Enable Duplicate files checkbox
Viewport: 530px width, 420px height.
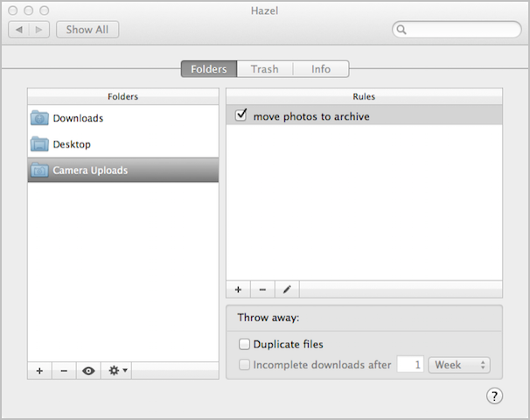pyautogui.click(x=244, y=344)
